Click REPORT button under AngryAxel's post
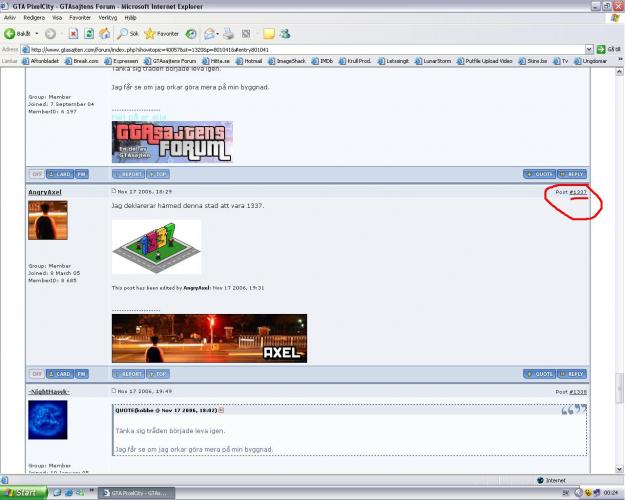 coord(128,374)
